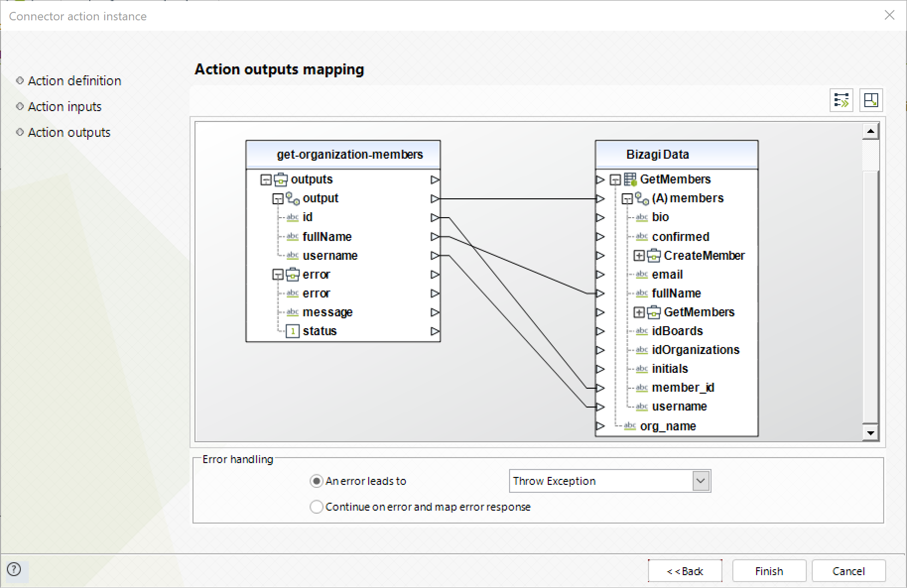
Task: Click the input connector arrow of bio
Action: click(x=600, y=218)
